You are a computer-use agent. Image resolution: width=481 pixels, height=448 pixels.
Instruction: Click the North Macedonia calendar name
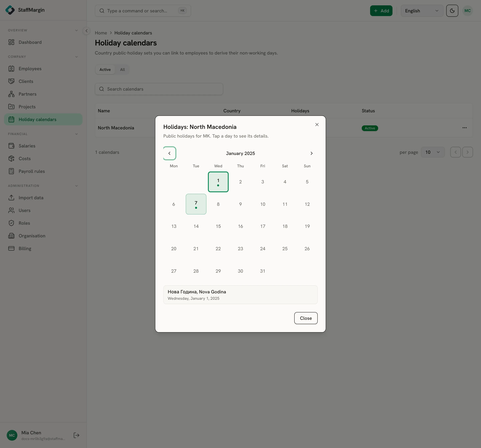coord(116,128)
